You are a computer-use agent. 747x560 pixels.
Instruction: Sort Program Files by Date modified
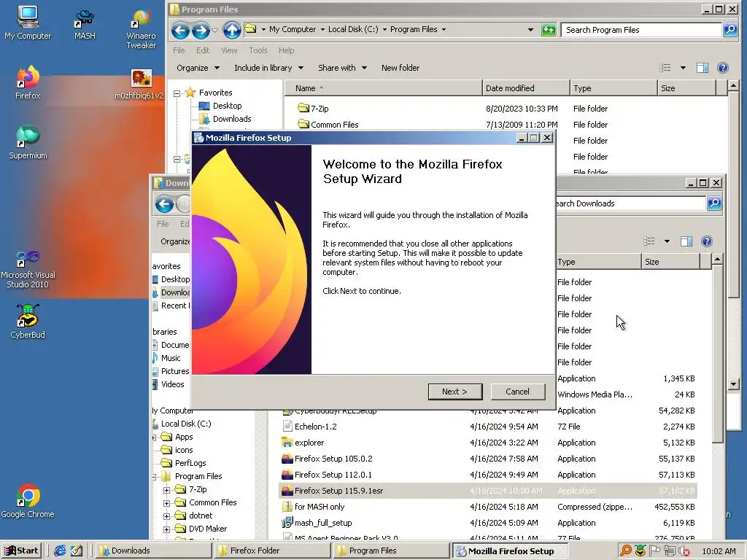(526, 88)
